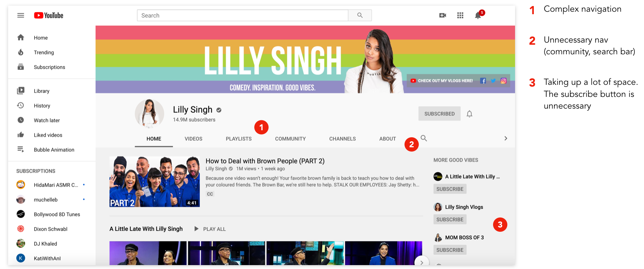Click the History clock icon
Image resolution: width=644 pixels, height=269 pixels.
[21, 105]
